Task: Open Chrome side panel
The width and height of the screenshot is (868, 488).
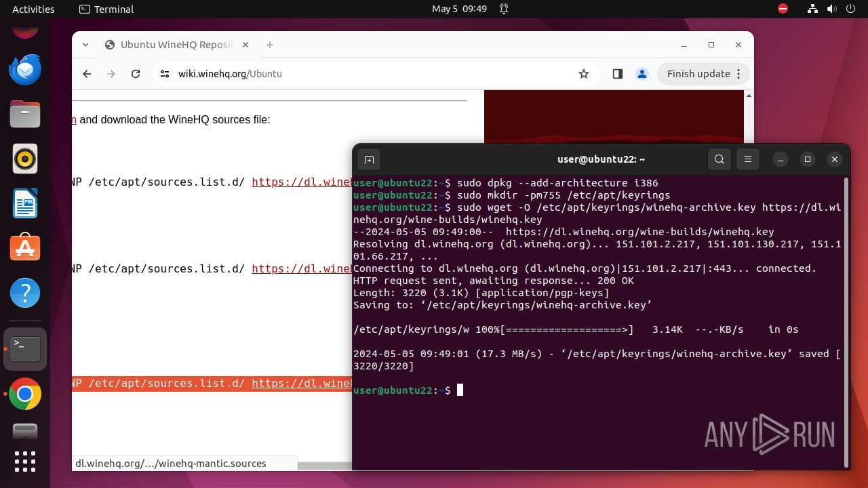Action: (x=617, y=74)
